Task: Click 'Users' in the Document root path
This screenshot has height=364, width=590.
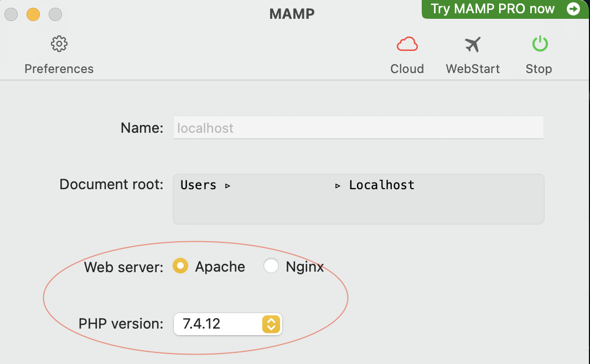Action: point(198,185)
